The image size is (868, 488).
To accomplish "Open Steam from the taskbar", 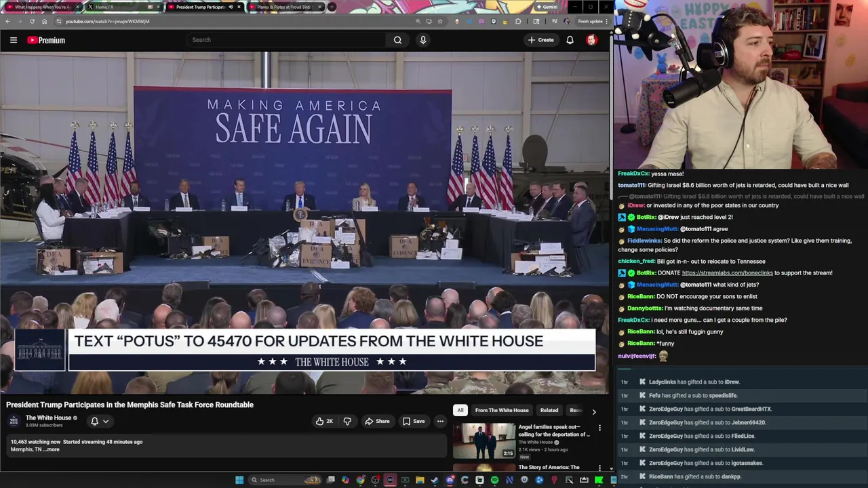I will pos(435,480).
